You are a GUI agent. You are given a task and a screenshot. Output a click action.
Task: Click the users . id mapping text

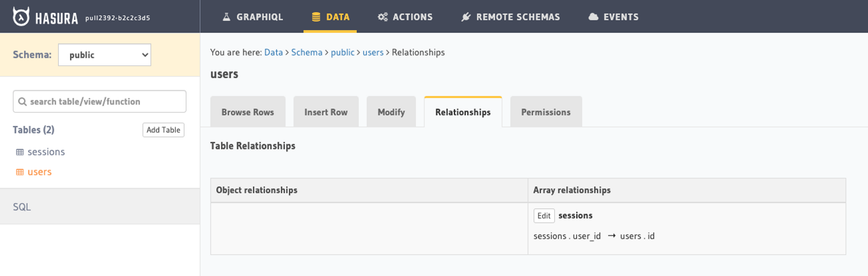click(x=637, y=236)
